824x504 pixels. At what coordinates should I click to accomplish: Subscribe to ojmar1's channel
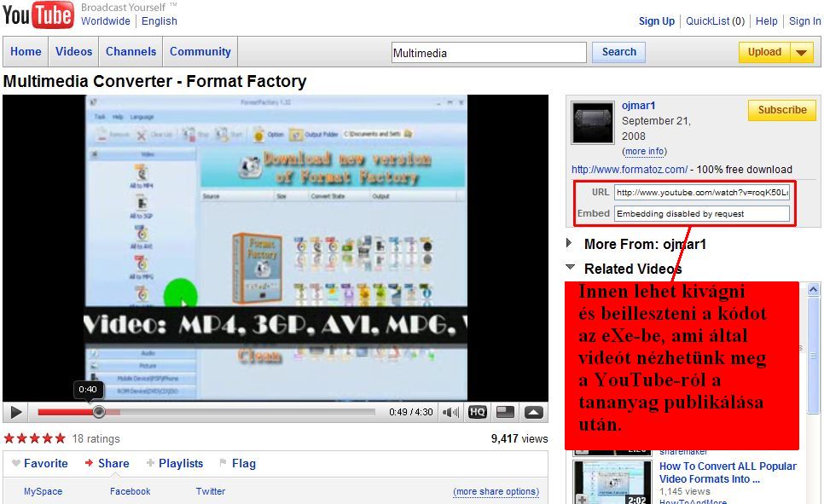[x=782, y=110]
